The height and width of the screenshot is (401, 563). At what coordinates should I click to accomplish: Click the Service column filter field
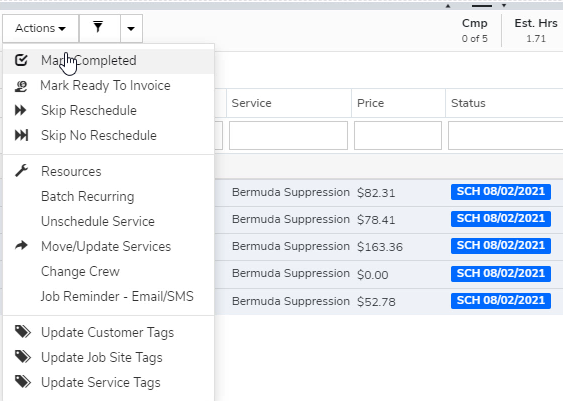288,135
